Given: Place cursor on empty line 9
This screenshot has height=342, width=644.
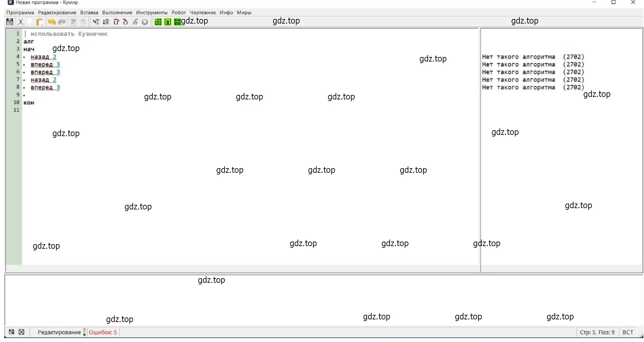Looking at the screenshot, I should tap(250, 95).
